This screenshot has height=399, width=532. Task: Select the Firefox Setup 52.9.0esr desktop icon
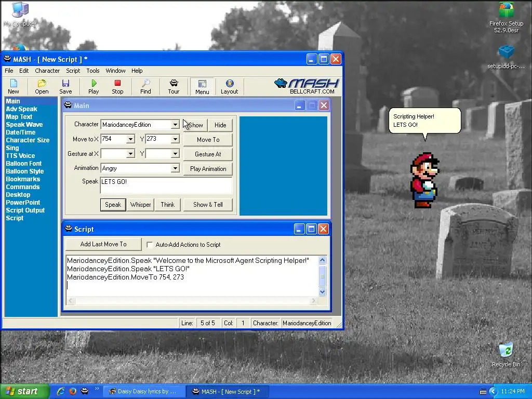click(506, 18)
